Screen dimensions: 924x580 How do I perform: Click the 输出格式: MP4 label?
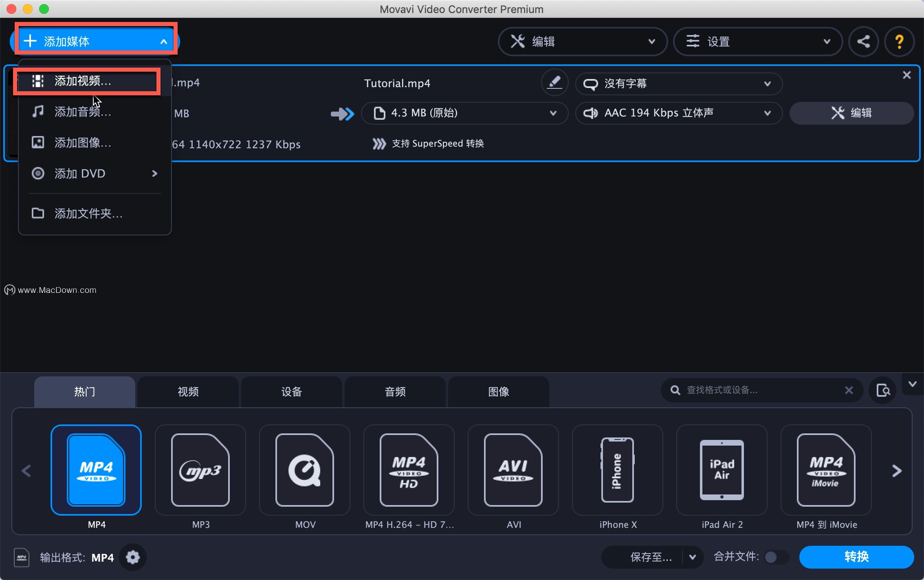click(x=77, y=557)
